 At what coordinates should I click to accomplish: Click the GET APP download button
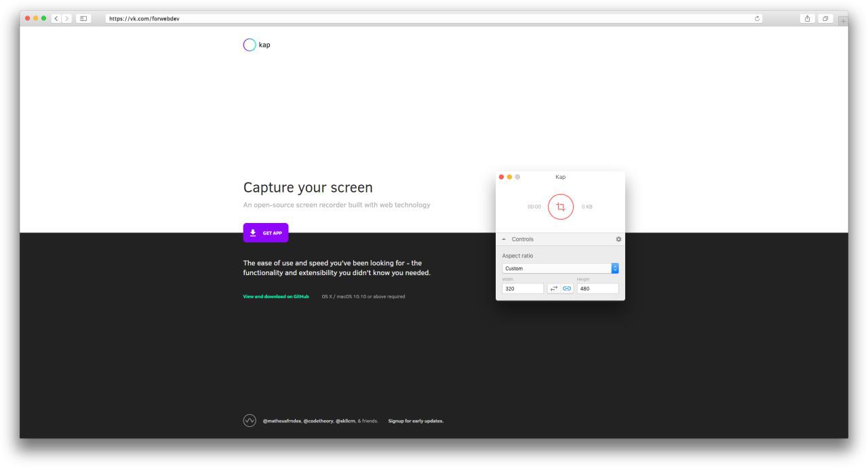[x=266, y=232]
